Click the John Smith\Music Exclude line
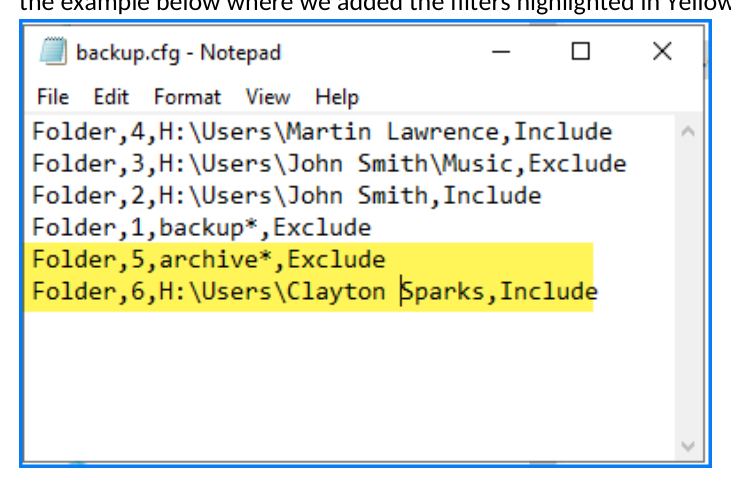The width and height of the screenshot is (731, 486). click(329, 164)
